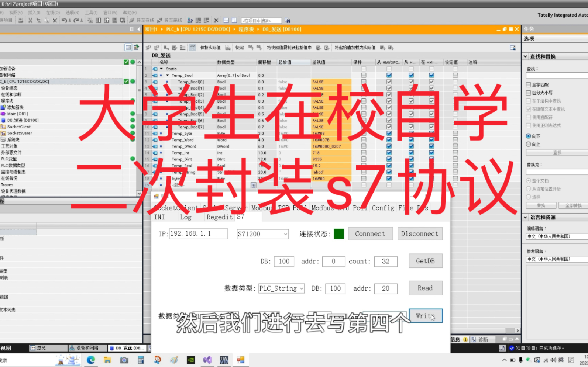Click 转至在线 go online button

click(142, 21)
